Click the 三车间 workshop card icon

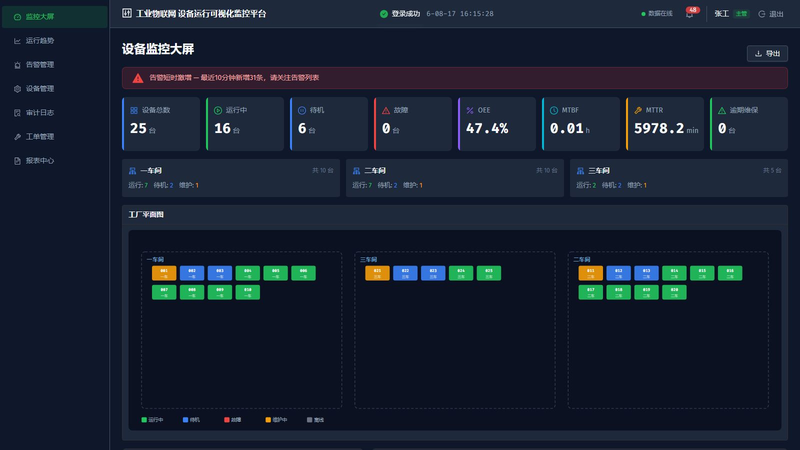[x=581, y=171]
